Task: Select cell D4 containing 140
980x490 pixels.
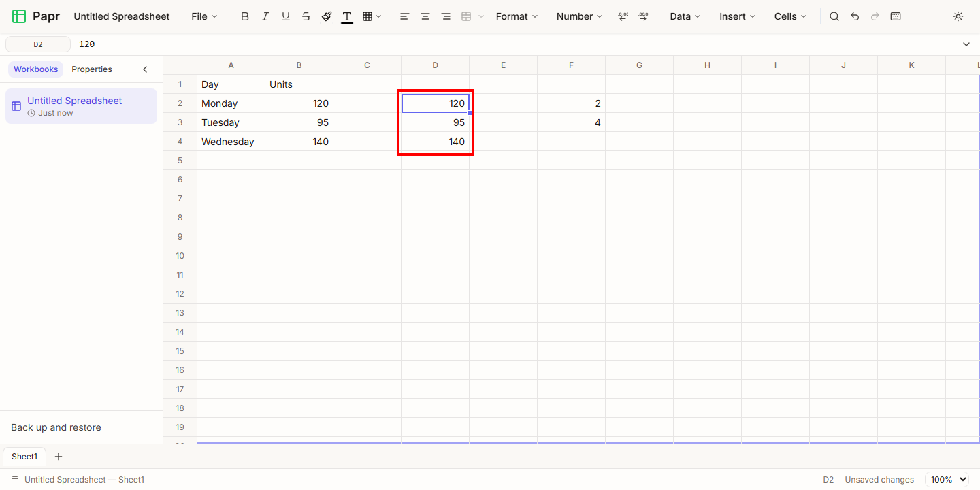Action: 436,142
